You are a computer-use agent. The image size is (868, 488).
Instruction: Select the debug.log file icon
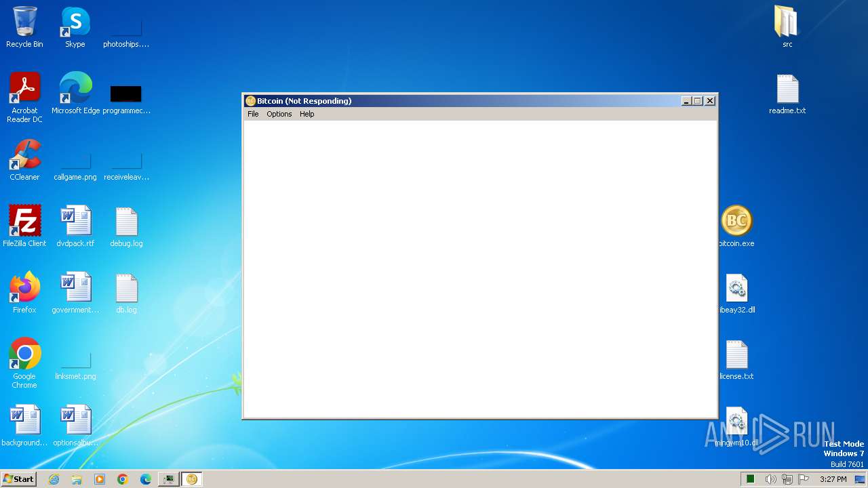126,226
